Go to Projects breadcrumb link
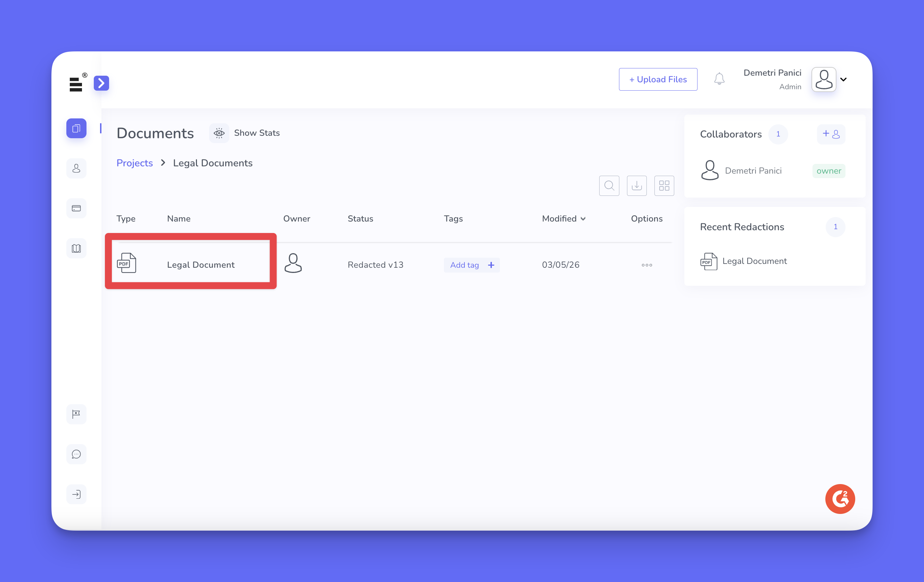Image resolution: width=924 pixels, height=582 pixels. (x=134, y=163)
